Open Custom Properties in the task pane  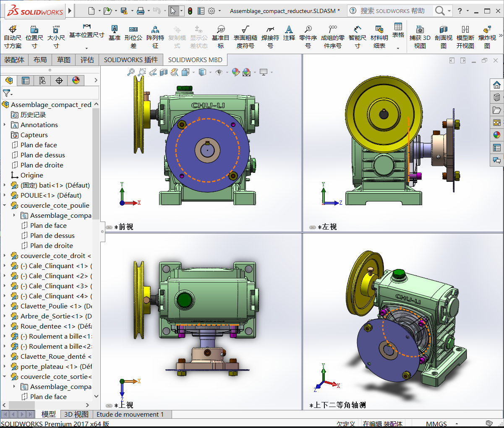point(497,148)
